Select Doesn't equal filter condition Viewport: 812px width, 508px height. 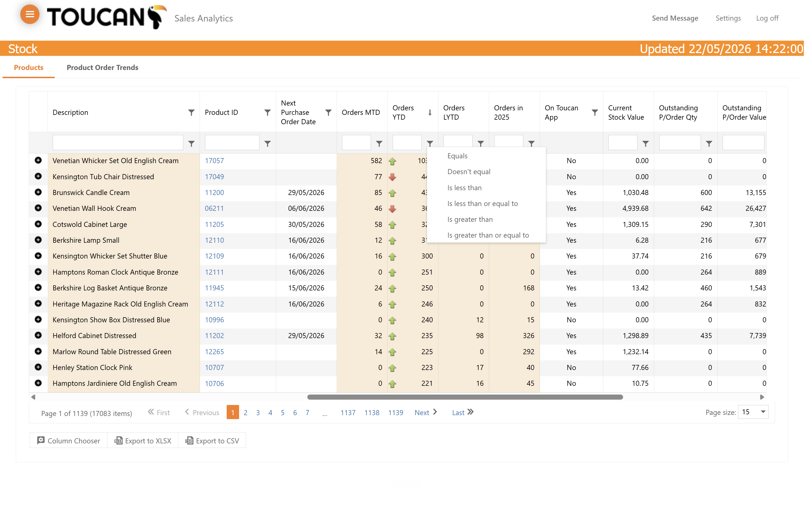(x=486, y=172)
